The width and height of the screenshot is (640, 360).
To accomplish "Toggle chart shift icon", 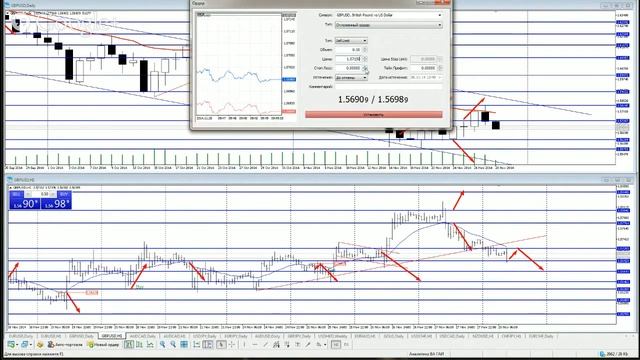I will [x=207, y=345].
